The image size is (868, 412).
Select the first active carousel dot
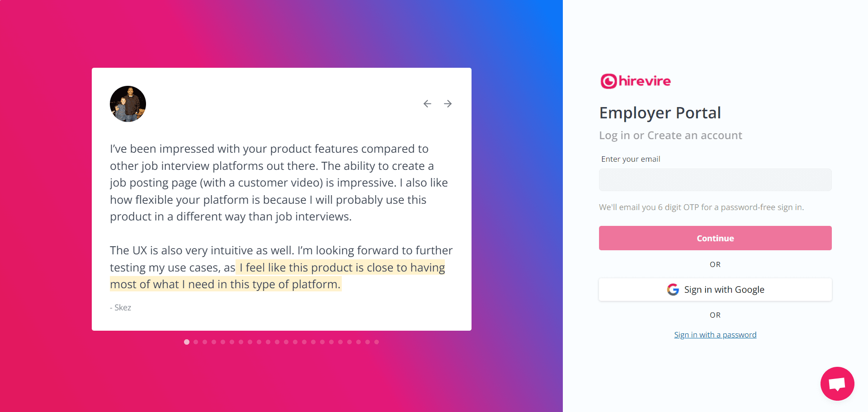[187, 342]
